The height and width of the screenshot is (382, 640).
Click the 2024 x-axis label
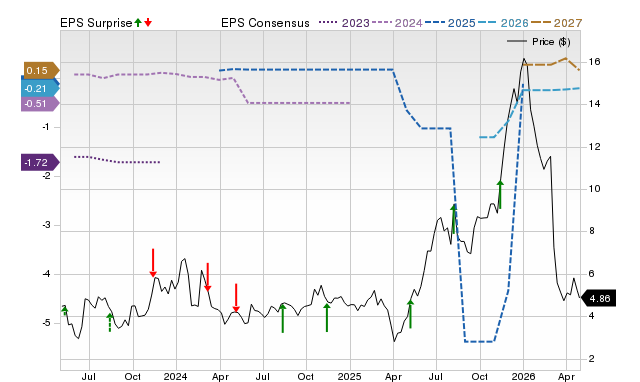coord(175,376)
